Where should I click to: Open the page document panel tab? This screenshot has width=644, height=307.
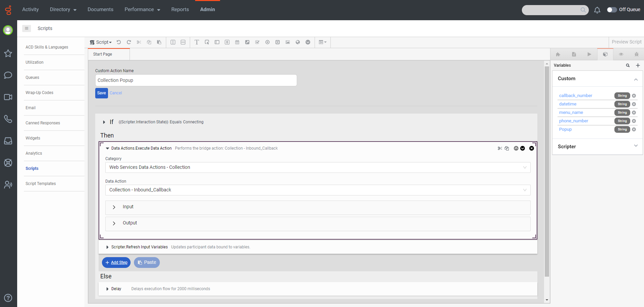tap(574, 54)
